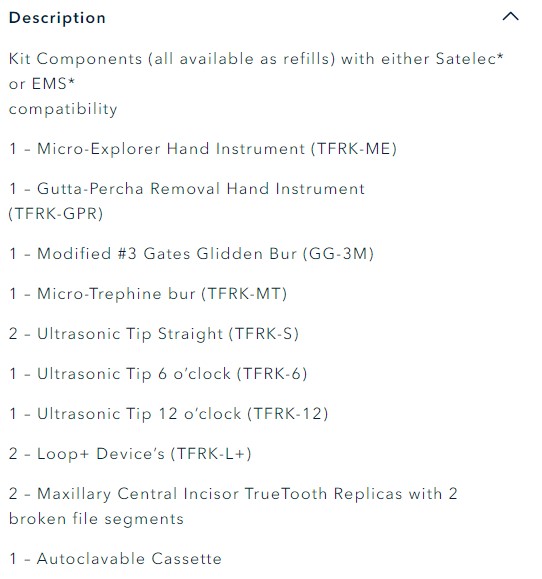
Task: Select the Gutta-Percha Removal Hand Instrument line
Action: tap(187, 201)
